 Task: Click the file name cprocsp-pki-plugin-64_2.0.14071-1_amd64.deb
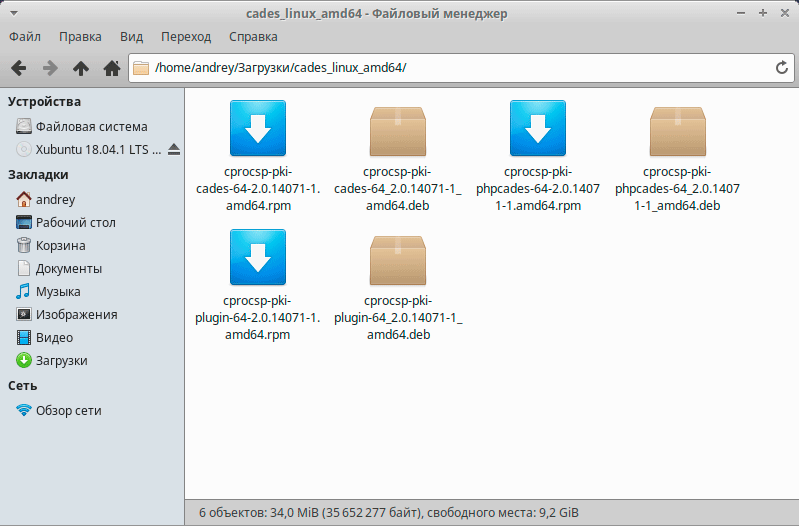[x=398, y=318]
